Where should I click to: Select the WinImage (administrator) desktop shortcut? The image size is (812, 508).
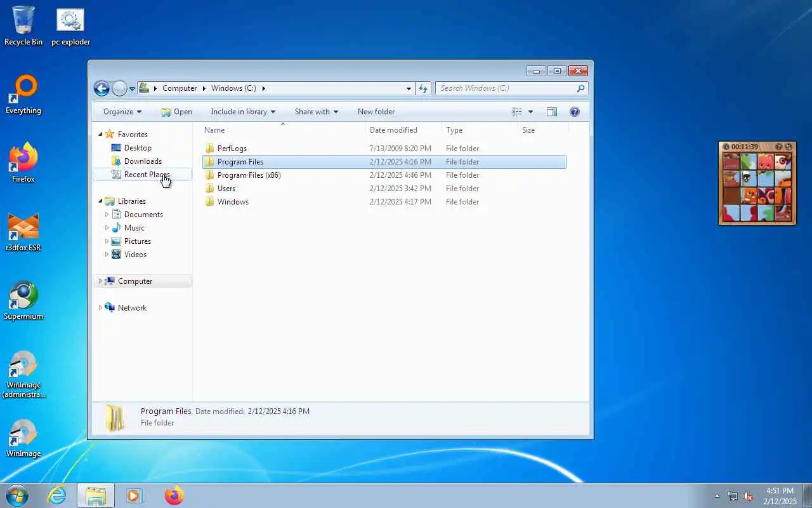coord(23,375)
